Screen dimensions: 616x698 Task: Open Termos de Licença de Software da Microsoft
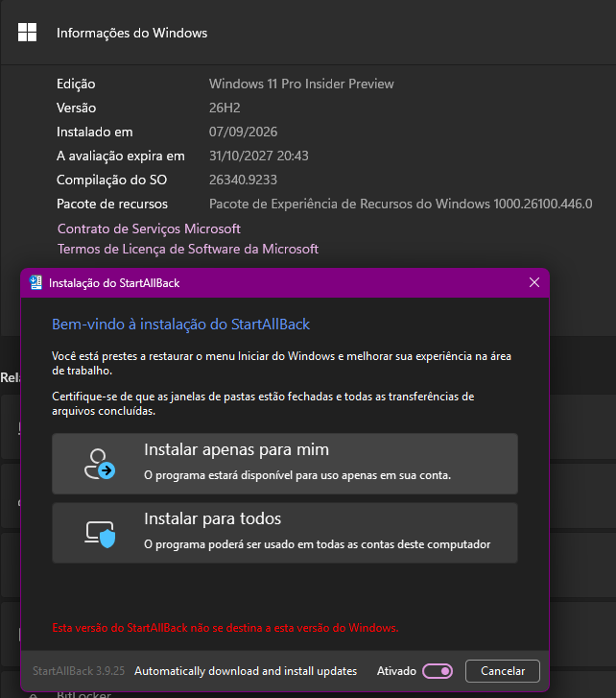pyautogui.click(x=188, y=249)
